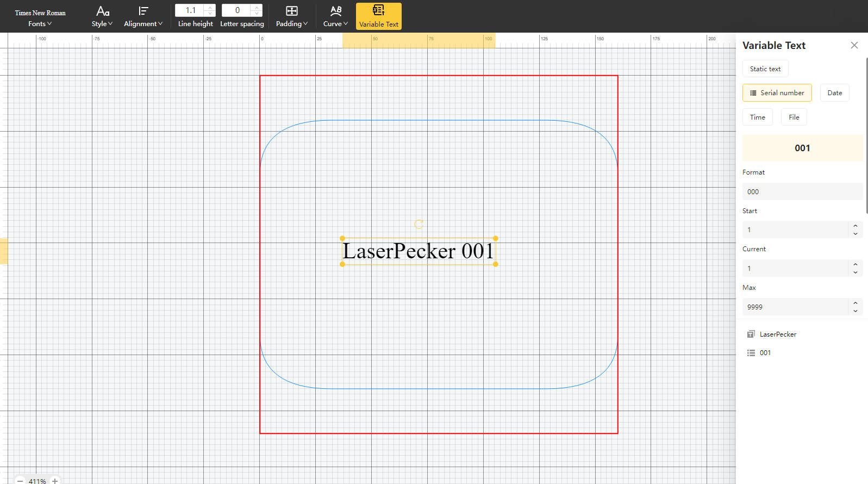
Task: Decrement the Current value
Action: [x=855, y=272]
